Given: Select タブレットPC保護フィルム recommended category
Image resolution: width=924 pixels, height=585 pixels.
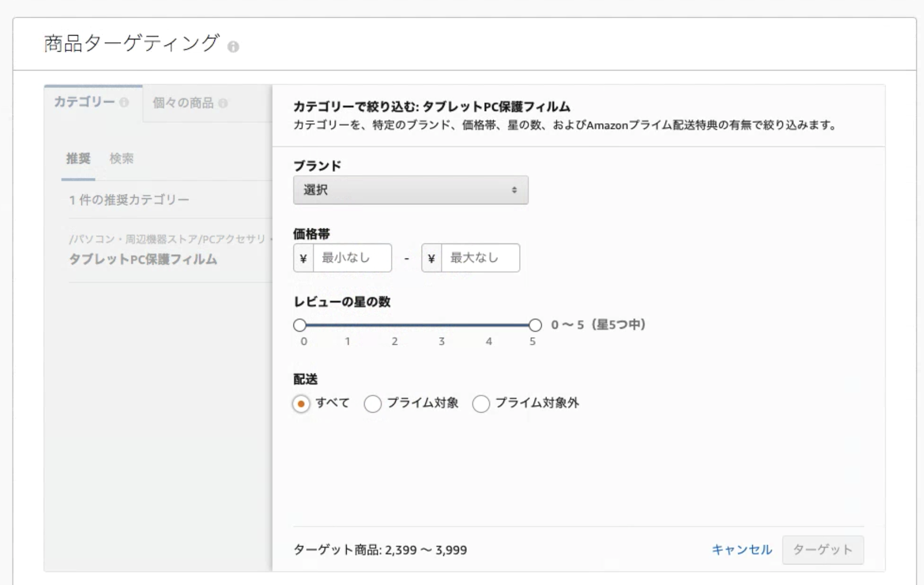Looking at the screenshot, I should [x=143, y=259].
